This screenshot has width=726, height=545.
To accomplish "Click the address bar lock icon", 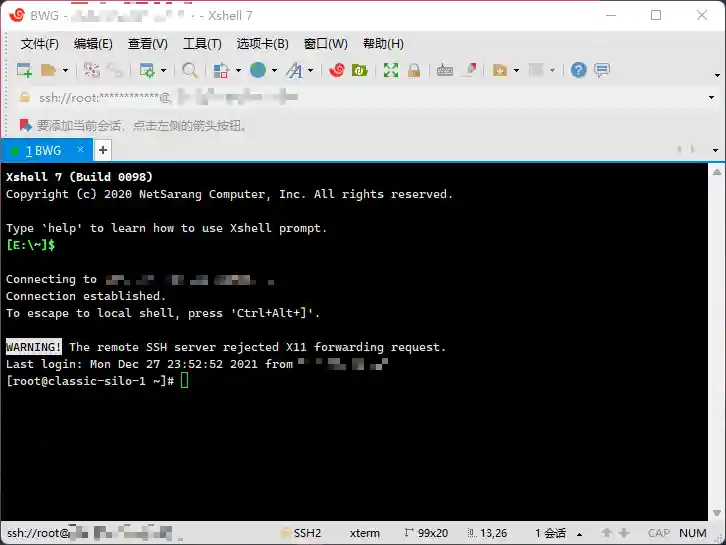I will [25, 98].
